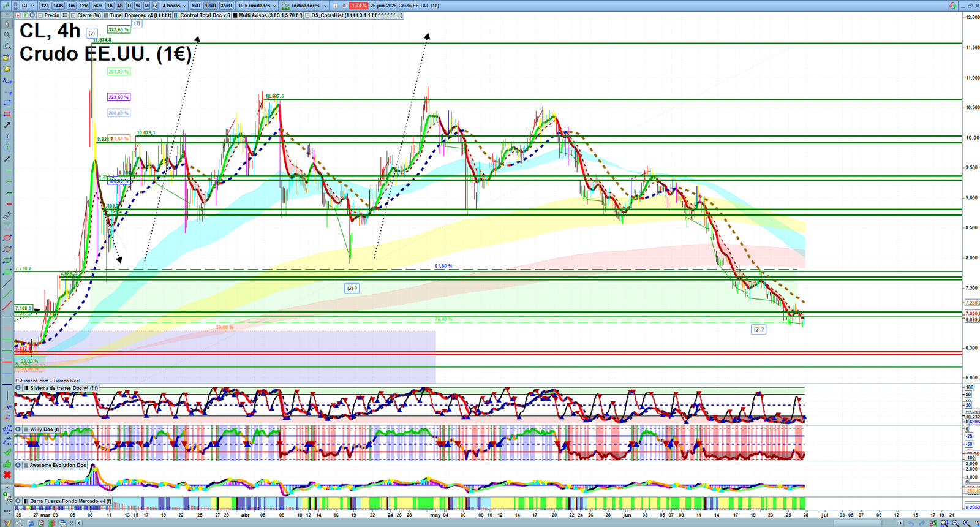Switch to the D daily timeframe
The image size is (980, 527).
[x=129, y=6]
